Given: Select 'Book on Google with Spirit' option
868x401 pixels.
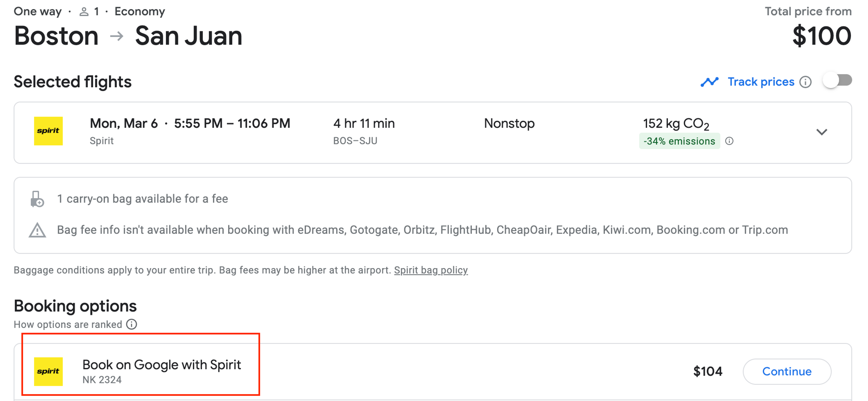Looking at the screenshot, I should [x=162, y=365].
